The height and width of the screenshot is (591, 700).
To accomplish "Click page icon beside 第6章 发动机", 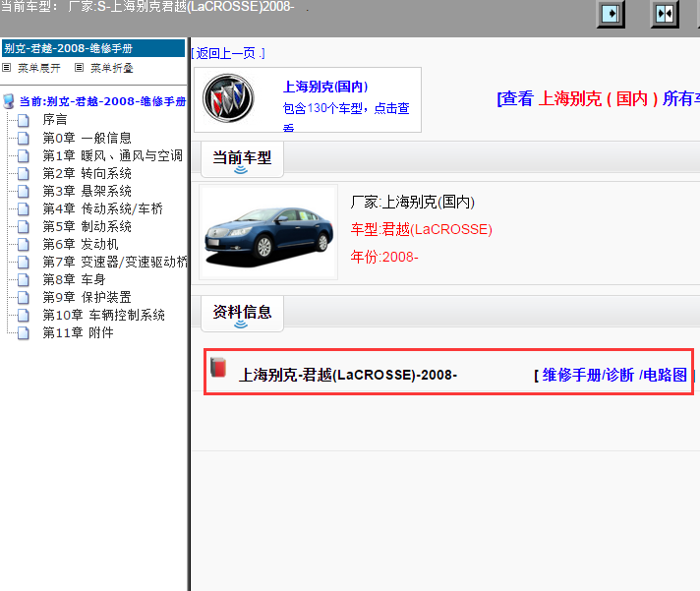I will pos(24,244).
